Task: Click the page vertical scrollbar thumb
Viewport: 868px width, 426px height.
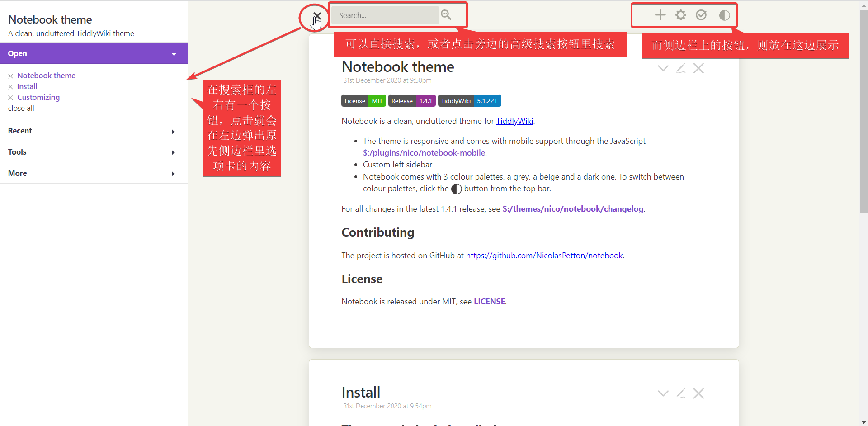Action: [863, 111]
